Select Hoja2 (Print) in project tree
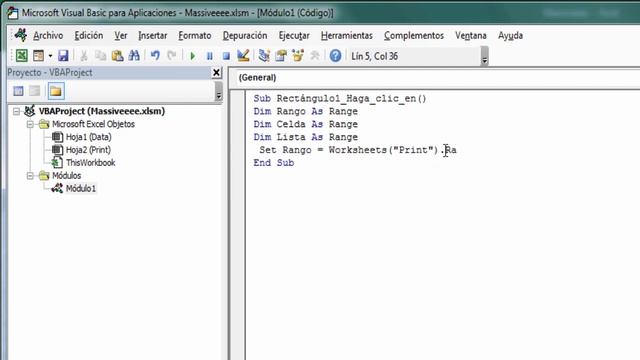This screenshot has width=640, height=360. pyautogui.click(x=88, y=150)
